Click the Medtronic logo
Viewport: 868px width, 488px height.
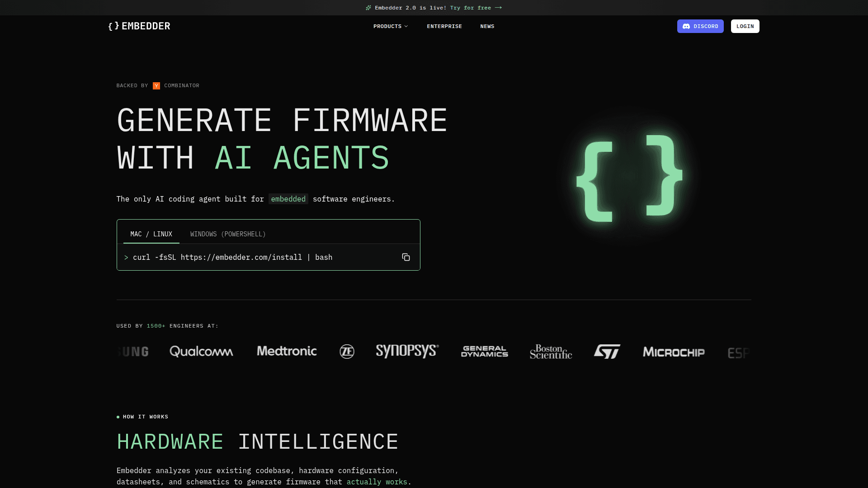(x=287, y=351)
